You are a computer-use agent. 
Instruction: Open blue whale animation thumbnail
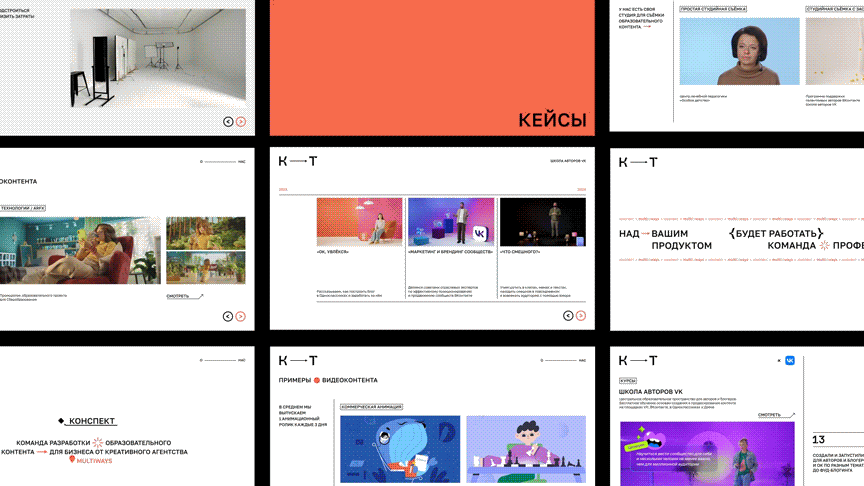pyautogui.click(x=400, y=449)
